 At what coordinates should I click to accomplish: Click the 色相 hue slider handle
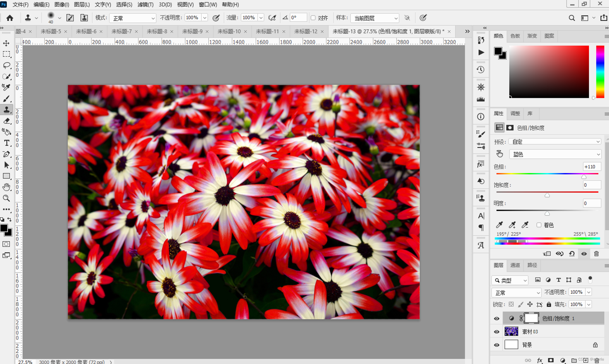[x=584, y=177]
